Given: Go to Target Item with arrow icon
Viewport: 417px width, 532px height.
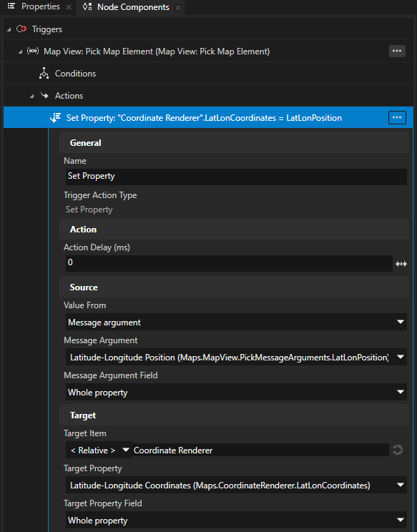Looking at the screenshot, I should pos(398,450).
